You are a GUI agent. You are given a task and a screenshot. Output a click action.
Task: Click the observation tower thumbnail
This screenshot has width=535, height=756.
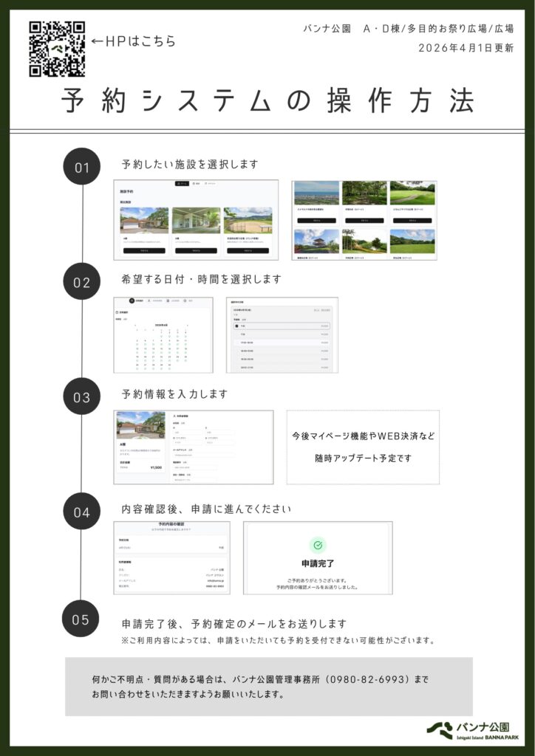[316, 241]
